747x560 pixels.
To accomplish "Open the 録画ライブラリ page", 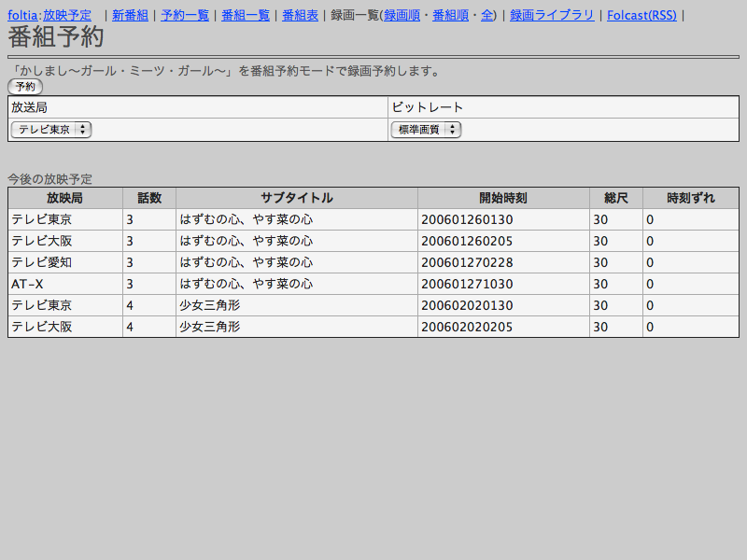I will coord(551,15).
